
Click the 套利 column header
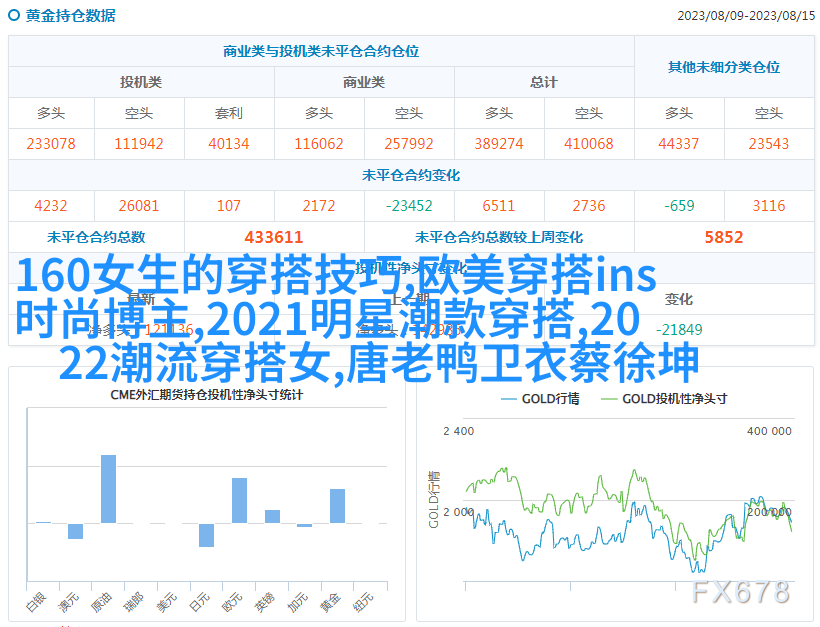pos(229,113)
